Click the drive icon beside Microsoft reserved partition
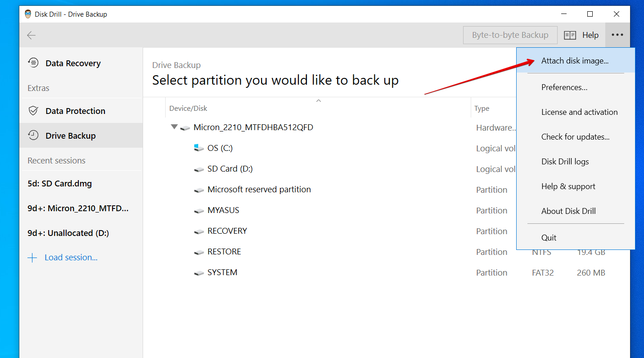 click(199, 190)
